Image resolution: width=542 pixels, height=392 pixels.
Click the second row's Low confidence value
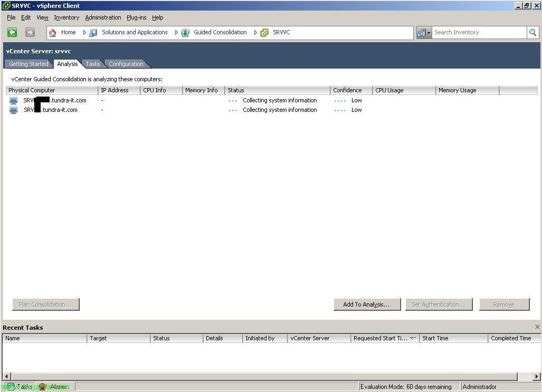(x=356, y=110)
